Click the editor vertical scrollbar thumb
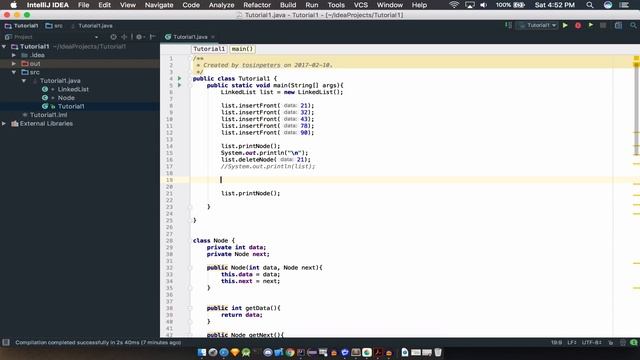This screenshot has width=640, height=360. [x=636, y=109]
